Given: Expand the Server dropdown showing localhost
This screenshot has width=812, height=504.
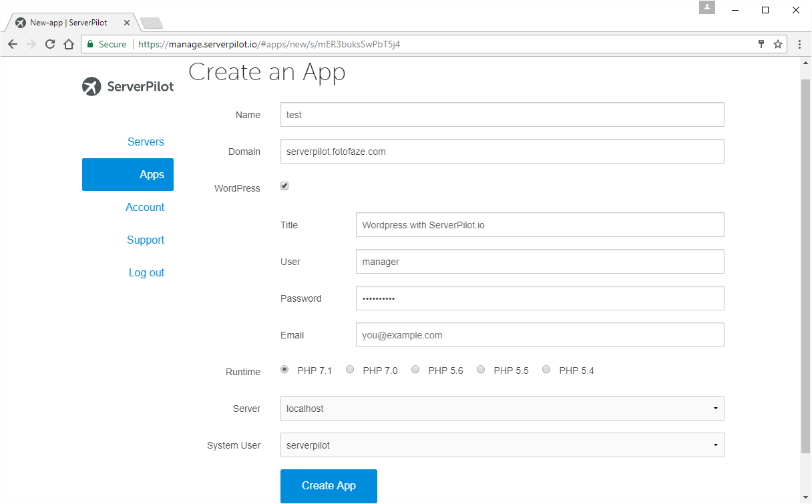Looking at the screenshot, I should [x=502, y=409].
